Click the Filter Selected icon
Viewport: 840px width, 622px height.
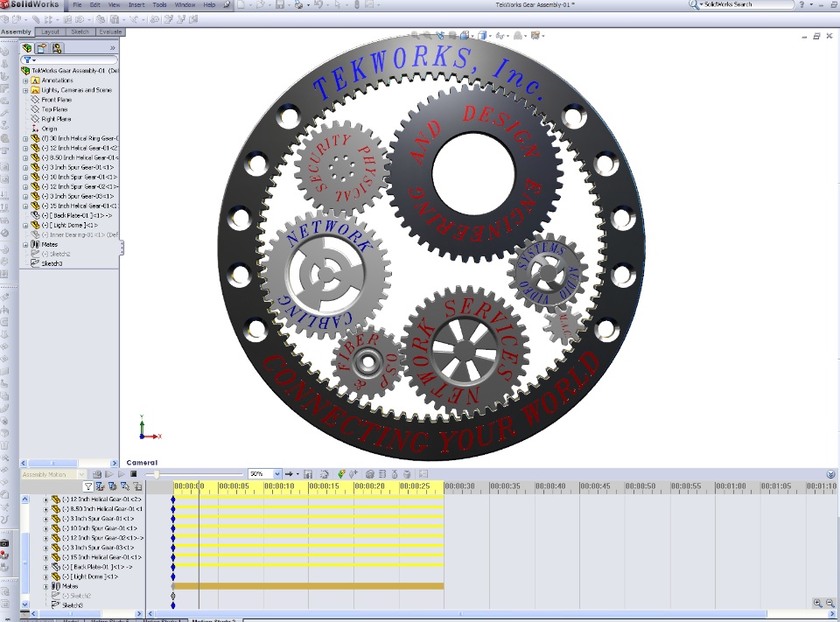(125, 486)
